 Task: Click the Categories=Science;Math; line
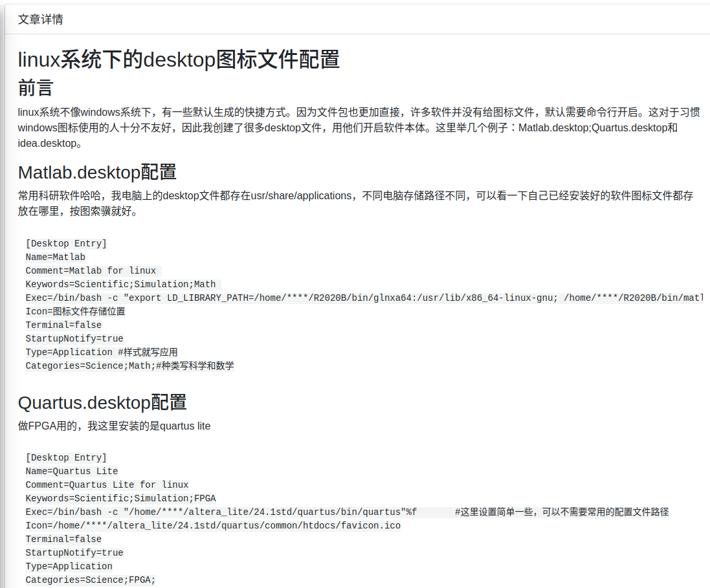129,365
